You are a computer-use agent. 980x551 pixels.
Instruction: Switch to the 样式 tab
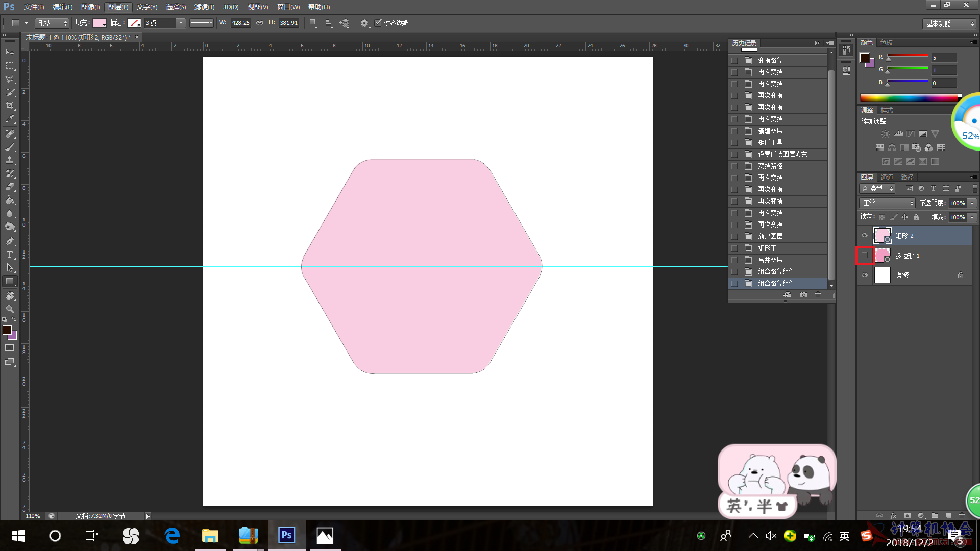pos(887,110)
